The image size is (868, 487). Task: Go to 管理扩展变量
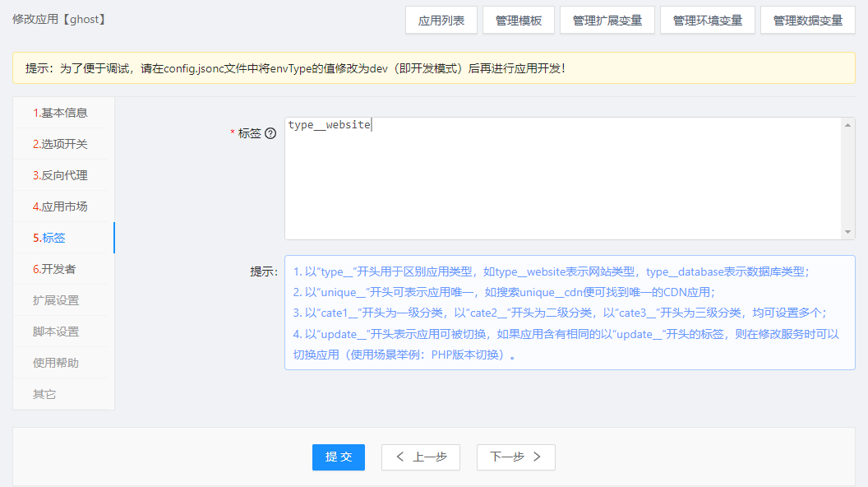click(x=607, y=21)
